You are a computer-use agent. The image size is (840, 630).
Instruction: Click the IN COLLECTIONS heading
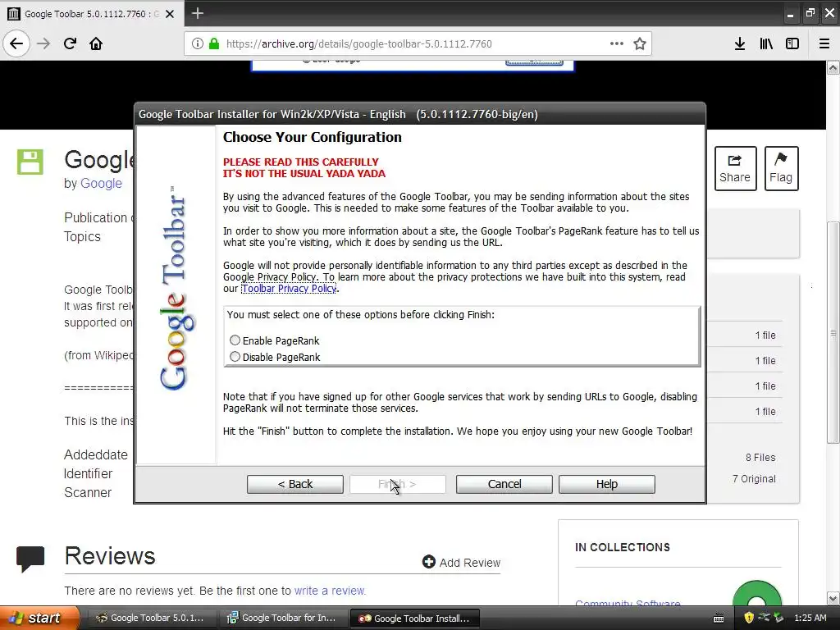623,547
